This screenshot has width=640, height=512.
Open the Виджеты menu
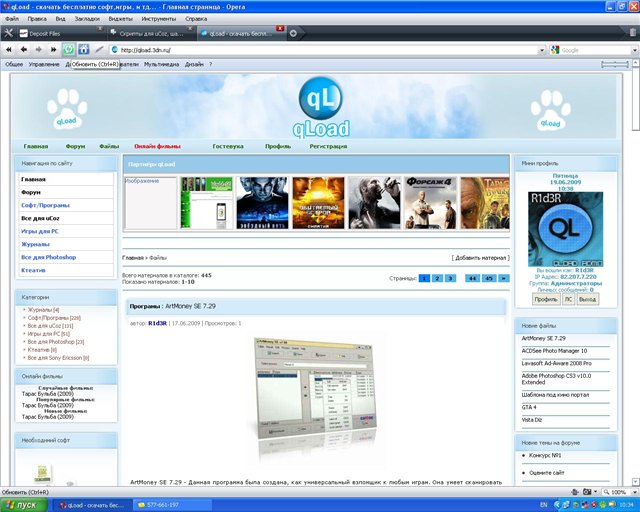[x=120, y=19]
